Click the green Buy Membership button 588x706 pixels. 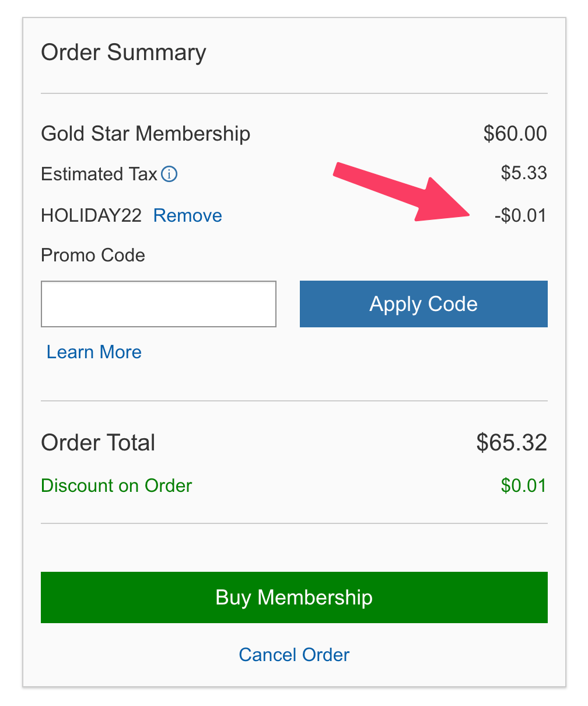(x=294, y=597)
